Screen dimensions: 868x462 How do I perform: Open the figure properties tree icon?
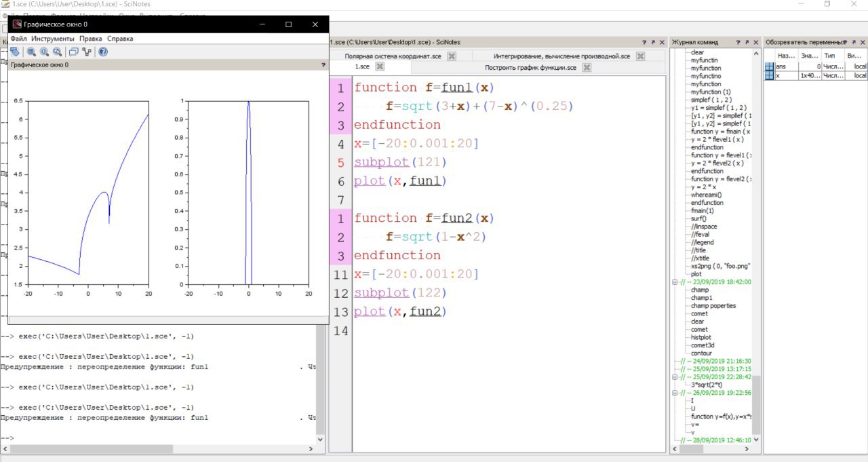[87, 52]
